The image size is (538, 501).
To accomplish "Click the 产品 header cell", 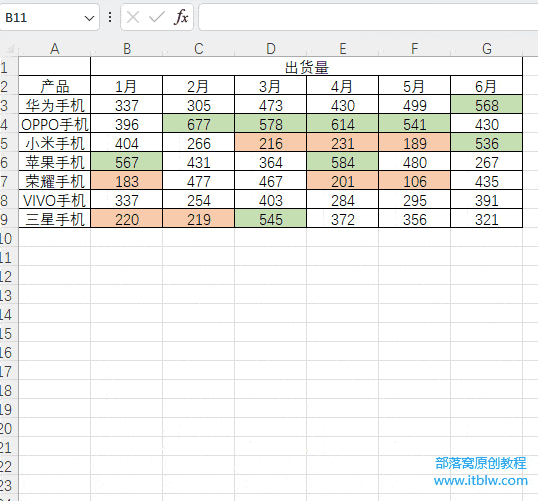I will tap(55, 86).
